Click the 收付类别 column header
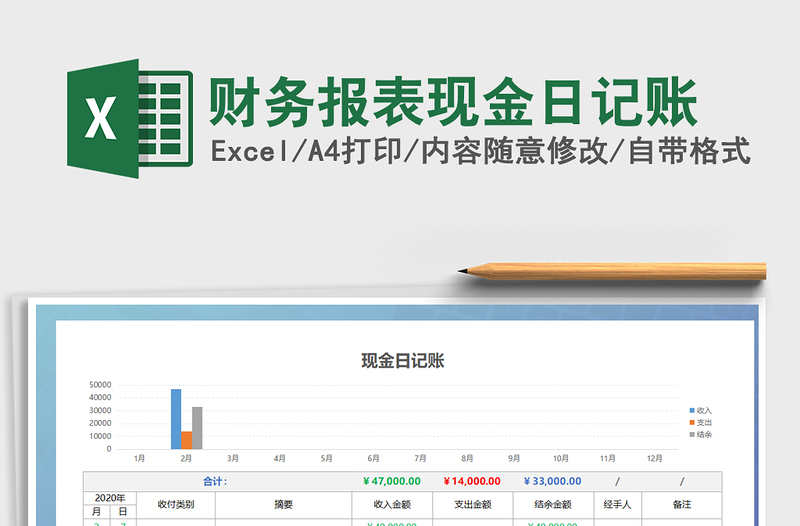 point(176,505)
